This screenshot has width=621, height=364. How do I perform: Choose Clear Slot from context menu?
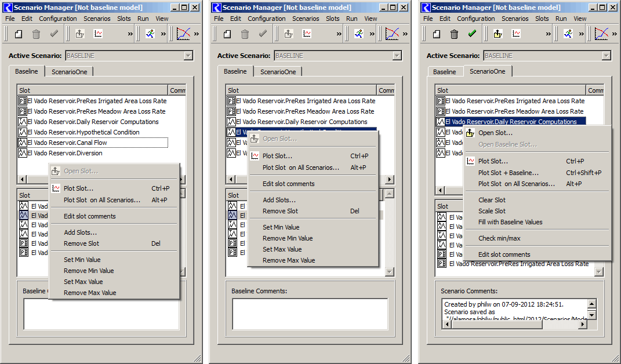click(x=537, y=200)
